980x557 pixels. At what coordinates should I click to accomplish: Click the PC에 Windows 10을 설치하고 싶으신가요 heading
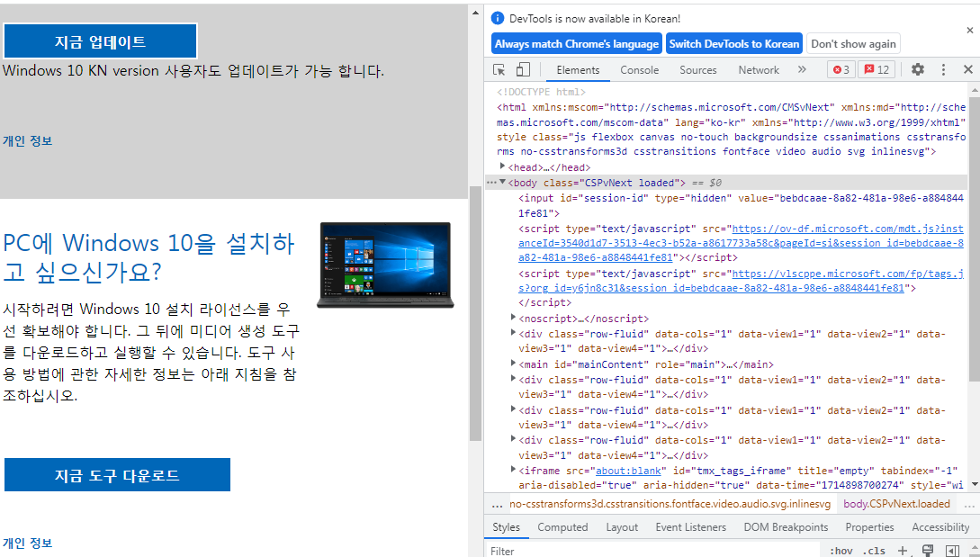click(148, 257)
